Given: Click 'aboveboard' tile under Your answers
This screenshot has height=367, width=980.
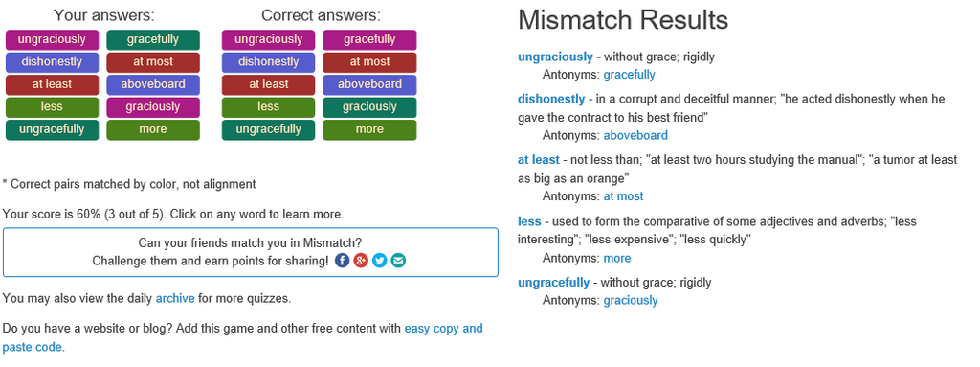Looking at the screenshot, I should click(x=153, y=84).
